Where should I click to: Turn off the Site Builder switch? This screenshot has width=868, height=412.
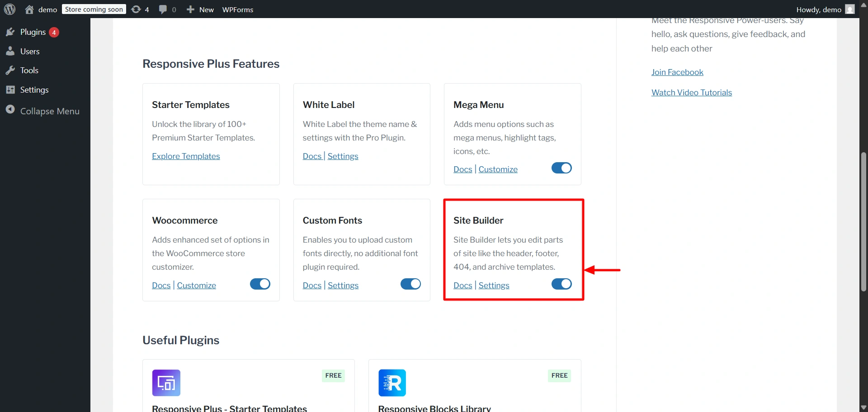561,284
